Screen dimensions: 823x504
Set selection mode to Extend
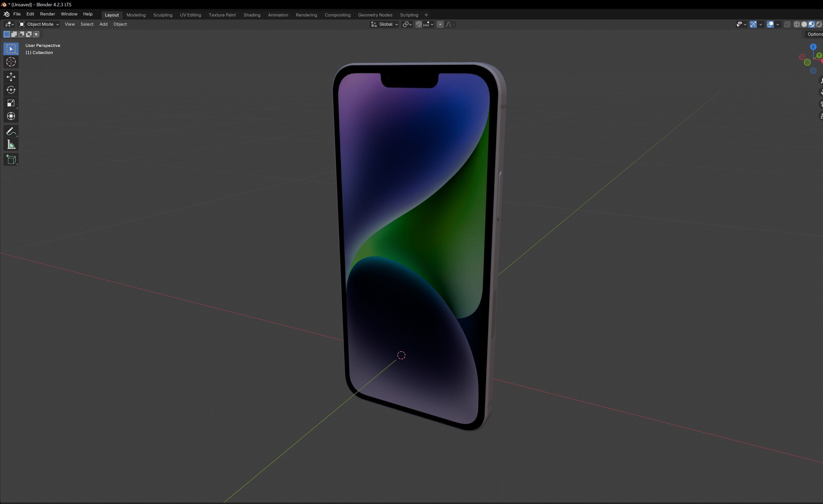14,34
